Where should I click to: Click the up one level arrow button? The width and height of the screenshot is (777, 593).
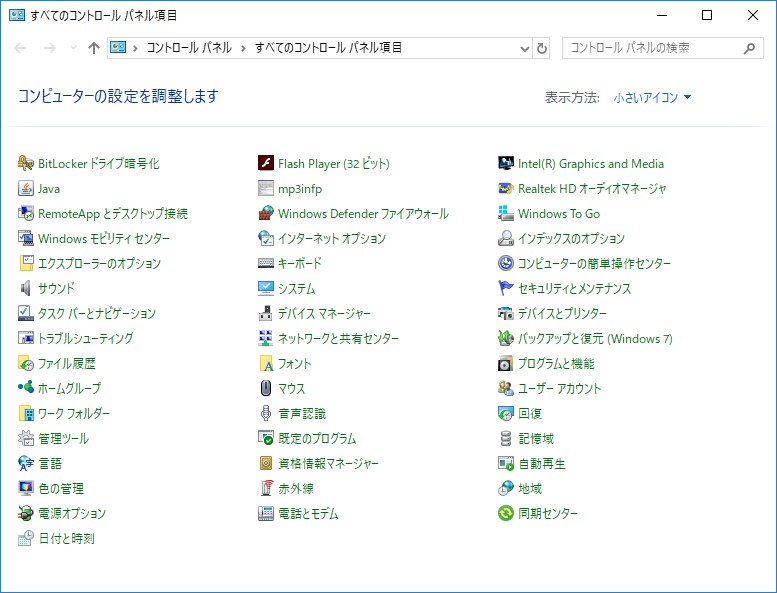[94, 48]
